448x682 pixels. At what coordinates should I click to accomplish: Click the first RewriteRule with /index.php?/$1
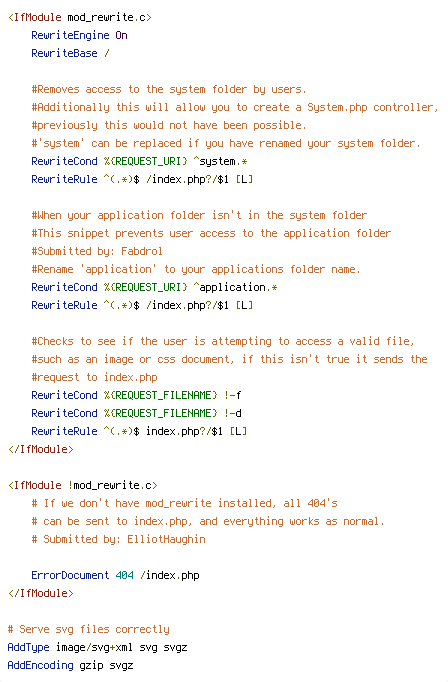[142, 179]
